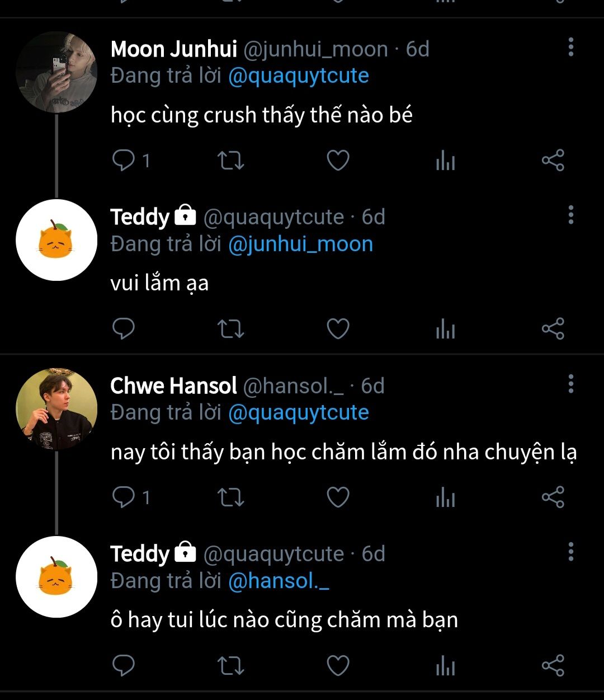
Task: Open the @quaquytcute mention in Moon Junhui's reply
Action: (x=299, y=76)
